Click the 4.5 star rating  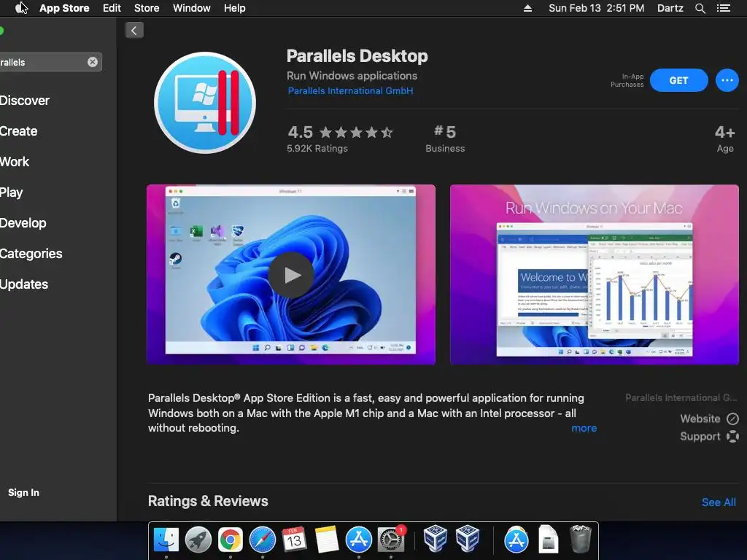[340, 132]
